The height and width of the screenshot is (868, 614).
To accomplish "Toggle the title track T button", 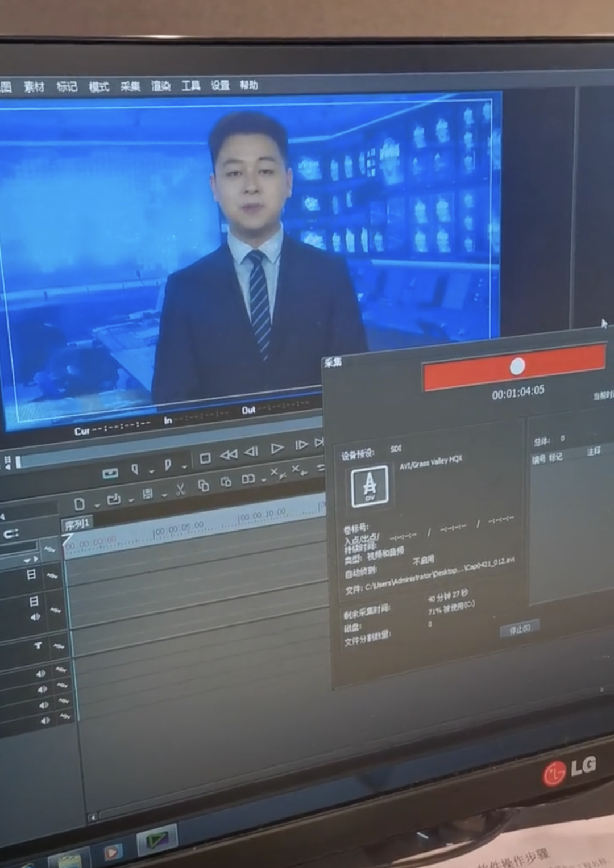I will click(38, 646).
